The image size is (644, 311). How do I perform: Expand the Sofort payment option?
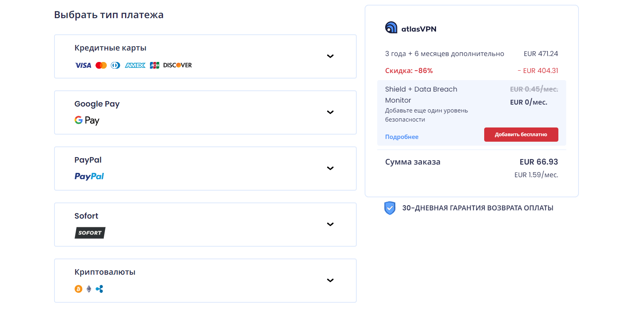pyautogui.click(x=330, y=224)
